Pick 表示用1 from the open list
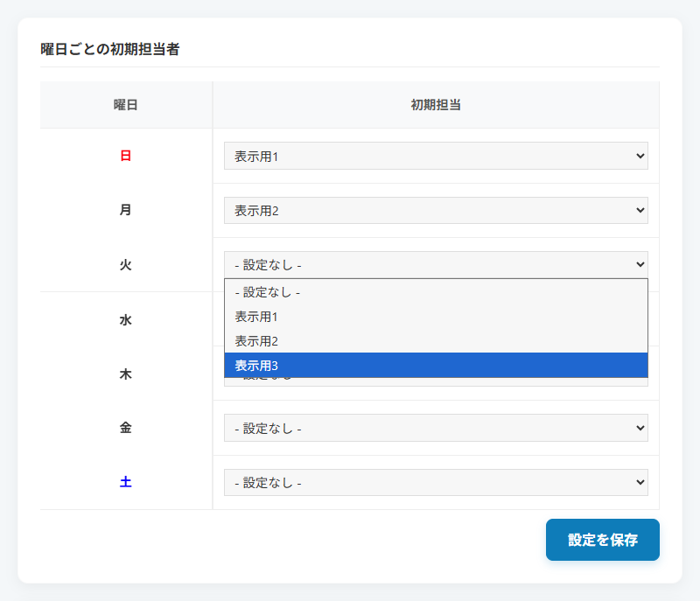 [x=436, y=316]
